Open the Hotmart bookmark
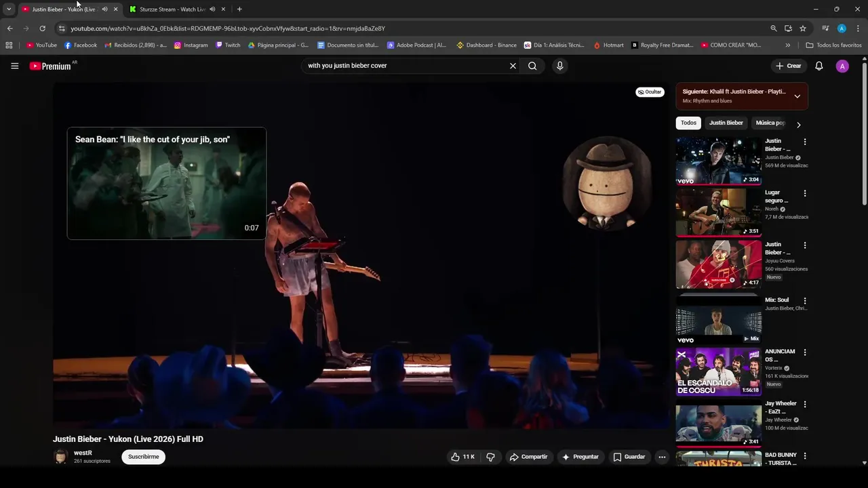Viewport: 868px width, 488px height. pos(608,45)
